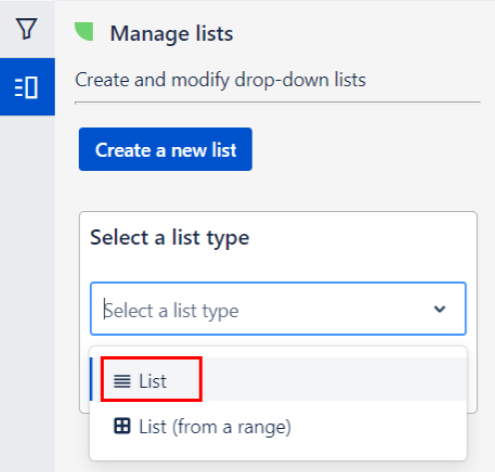
Task: Choose the List option from dropdown
Action: 278,379
